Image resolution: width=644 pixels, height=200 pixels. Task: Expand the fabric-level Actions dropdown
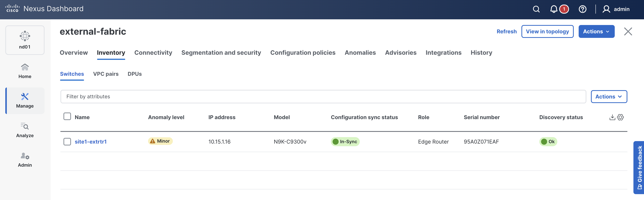click(596, 32)
